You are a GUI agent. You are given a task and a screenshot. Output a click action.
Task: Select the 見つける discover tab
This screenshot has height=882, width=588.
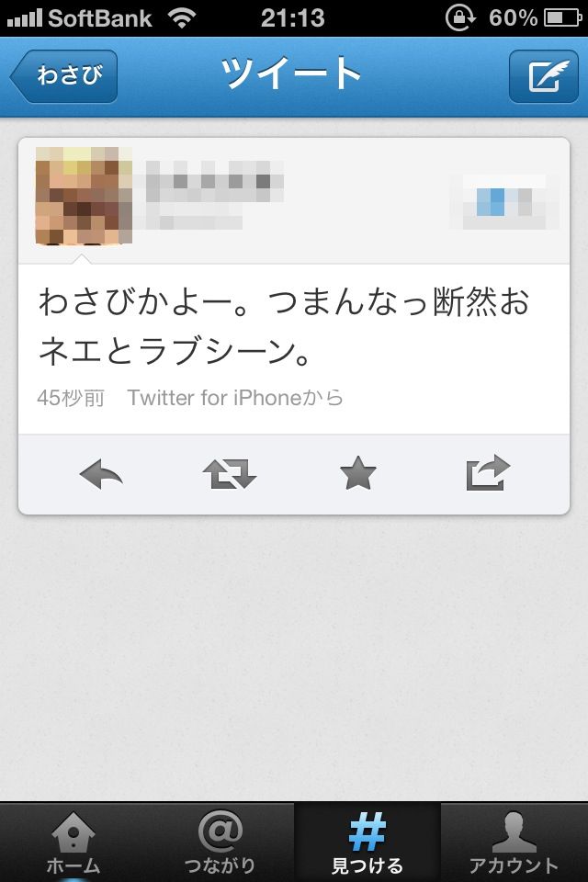[367, 842]
